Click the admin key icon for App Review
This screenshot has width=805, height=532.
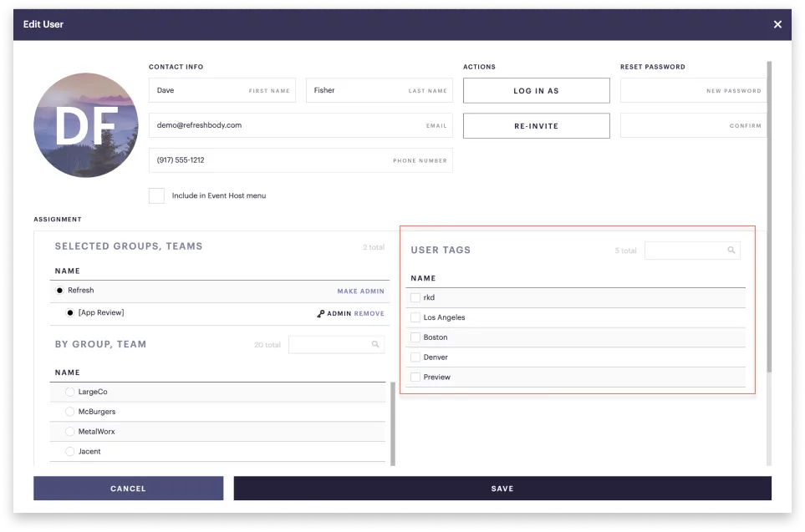[x=320, y=313]
